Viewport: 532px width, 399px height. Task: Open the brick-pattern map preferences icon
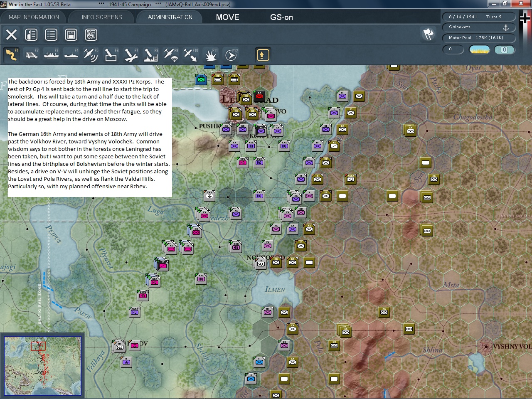point(91,34)
